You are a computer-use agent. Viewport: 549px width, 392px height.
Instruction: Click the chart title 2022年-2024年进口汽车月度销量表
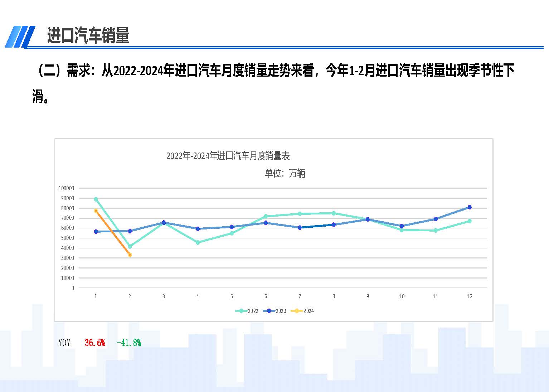(228, 156)
